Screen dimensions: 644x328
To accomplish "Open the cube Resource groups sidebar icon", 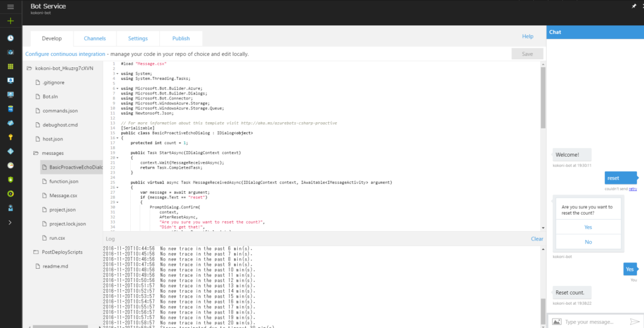I will [x=11, y=52].
